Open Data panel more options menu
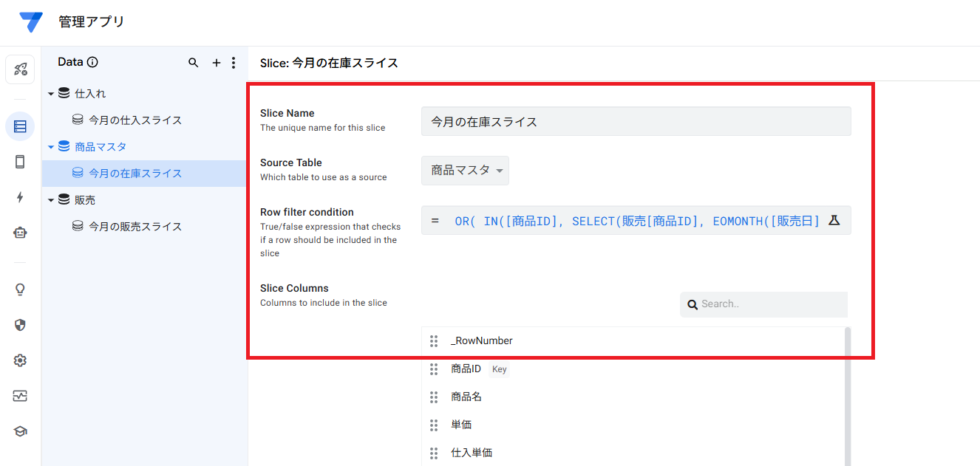Viewport: 980px width, 466px height. tap(234, 63)
